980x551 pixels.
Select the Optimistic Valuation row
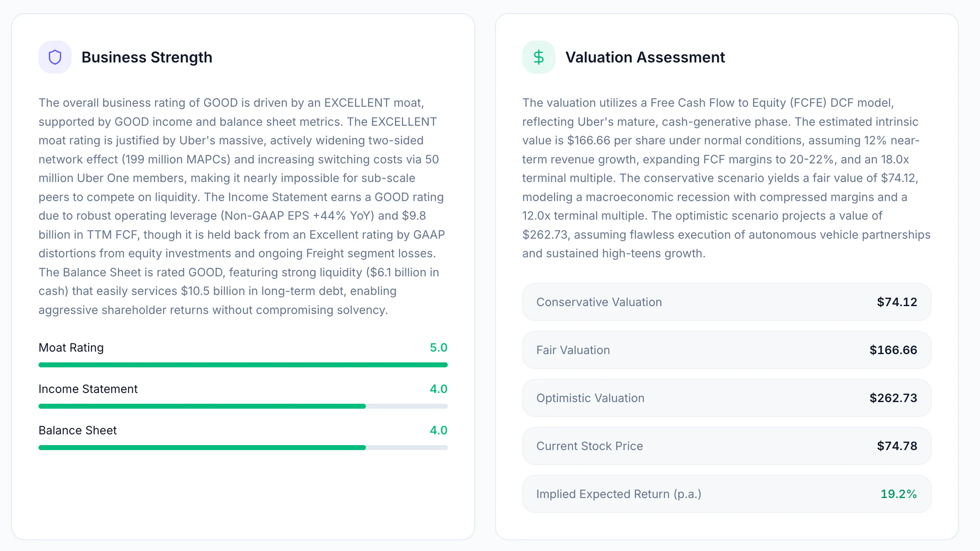[727, 398]
